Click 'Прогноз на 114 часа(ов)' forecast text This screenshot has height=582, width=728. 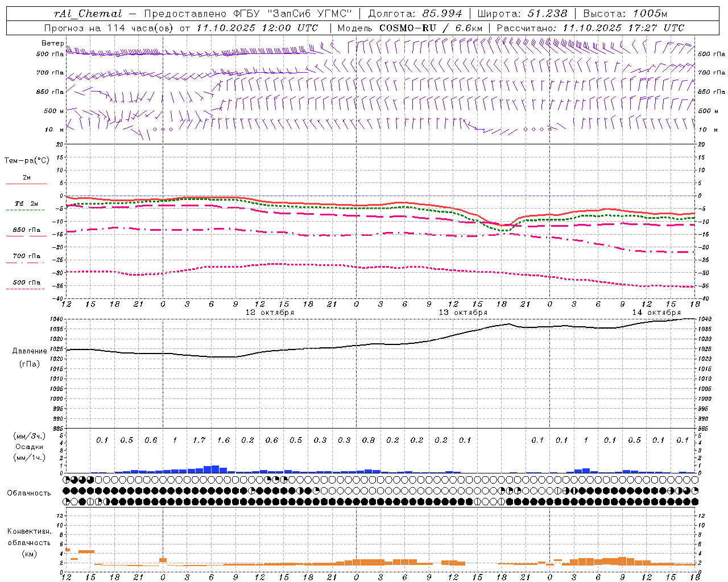pos(109,28)
